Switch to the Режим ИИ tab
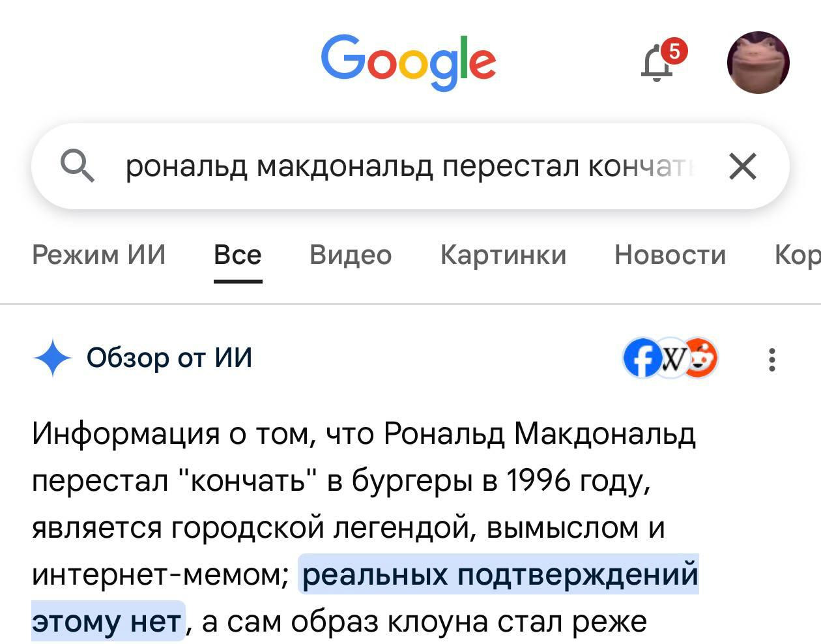 (99, 254)
